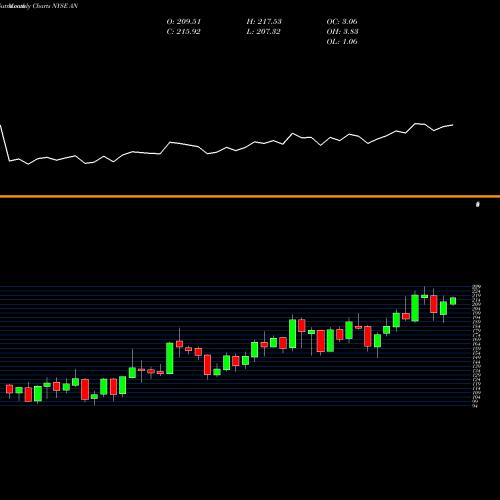The width and height of the screenshot is (500, 500).
Task: Click the orange zero line label '0'
Action: click(478, 204)
